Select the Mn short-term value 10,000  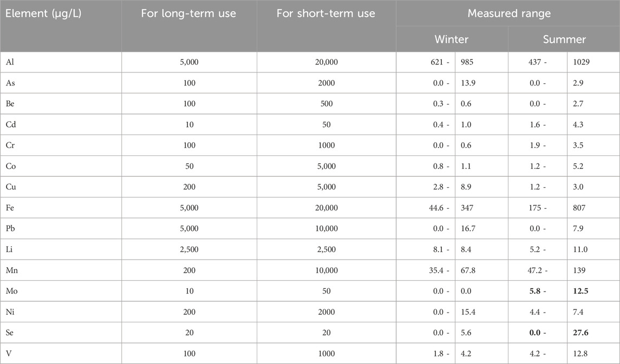[x=327, y=270]
